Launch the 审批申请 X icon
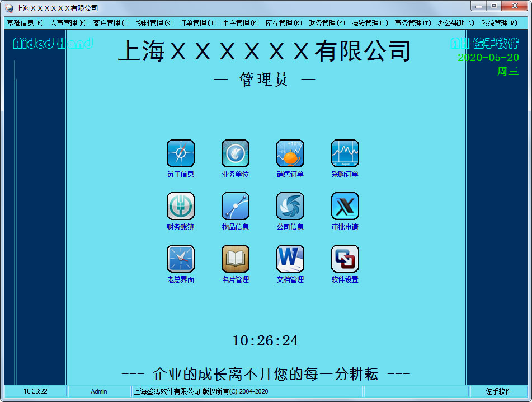 345,206
